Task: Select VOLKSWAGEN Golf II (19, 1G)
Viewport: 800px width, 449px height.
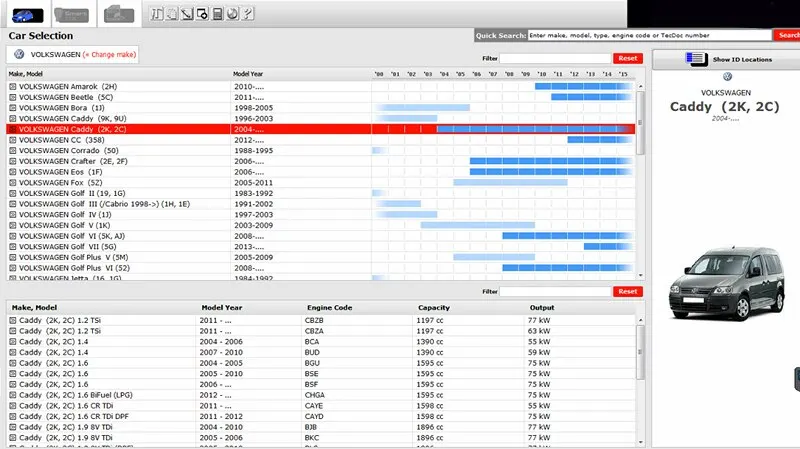Action: 72,193
